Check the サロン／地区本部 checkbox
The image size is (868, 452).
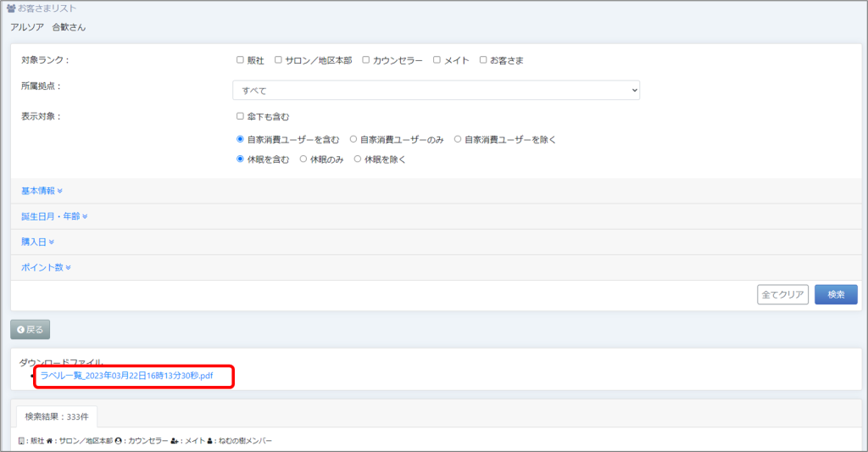[x=278, y=60]
